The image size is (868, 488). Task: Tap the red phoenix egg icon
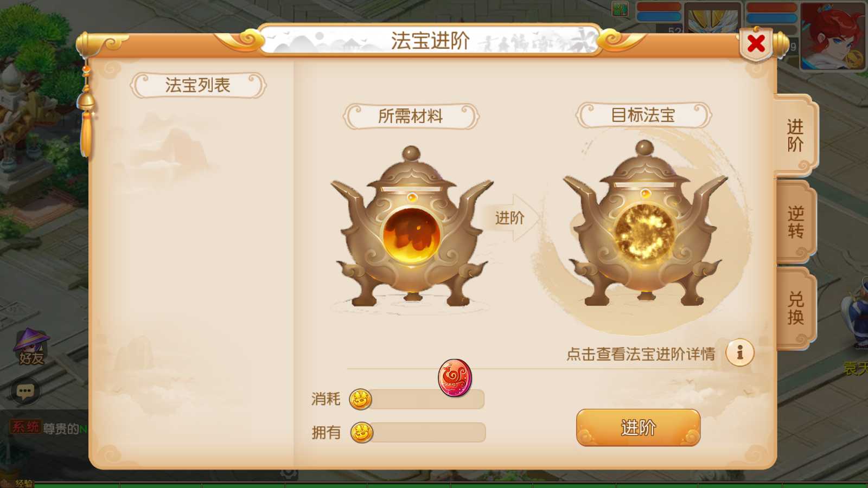click(455, 377)
